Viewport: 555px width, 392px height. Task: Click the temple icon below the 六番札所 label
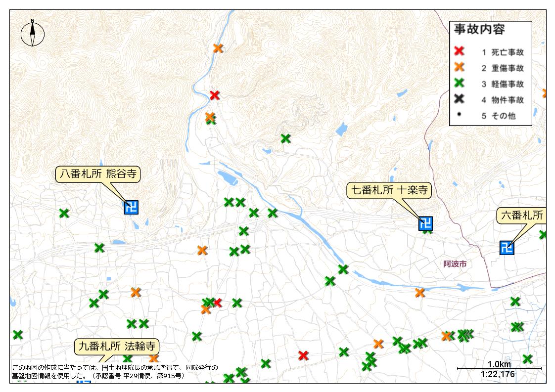[x=507, y=248]
